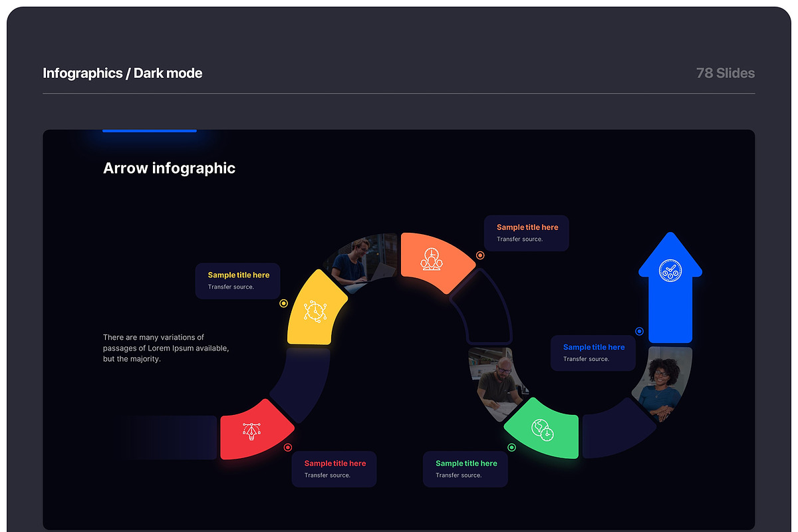This screenshot has width=798, height=532.
Task: Click the '78 Slides' label
Action: (x=726, y=73)
